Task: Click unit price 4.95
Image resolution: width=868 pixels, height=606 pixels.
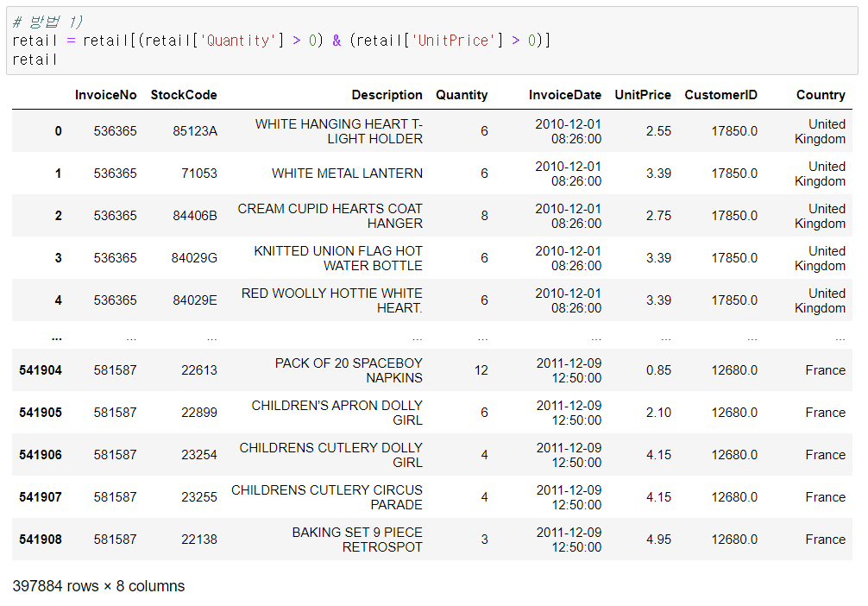Action: (x=658, y=540)
